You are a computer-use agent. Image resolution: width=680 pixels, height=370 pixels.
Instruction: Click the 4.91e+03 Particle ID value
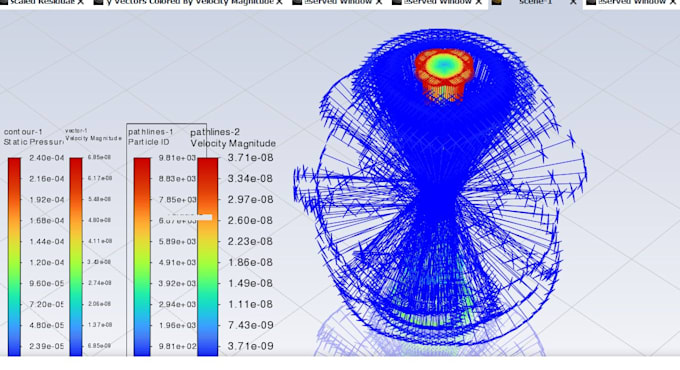tap(177, 262)
